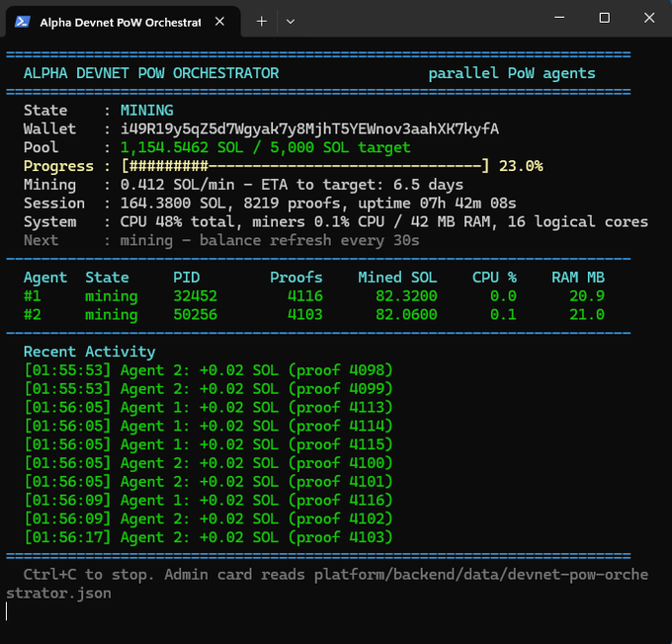This screenshot has width=672, height=644.
Task: Click the activity line for proof 4113
Action: point(209,407)
